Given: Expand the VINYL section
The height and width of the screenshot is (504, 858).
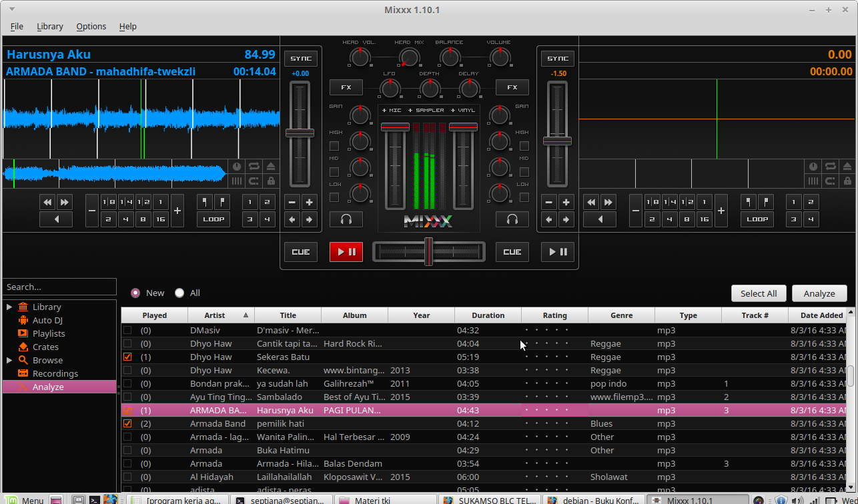Looking at the screenshot, I should [x=463, y=110].
